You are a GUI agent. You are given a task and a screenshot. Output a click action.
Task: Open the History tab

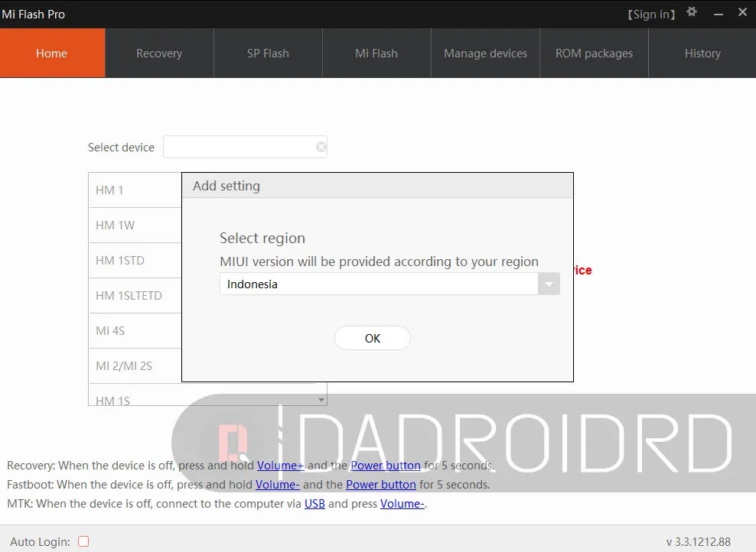tap(702, 53)
